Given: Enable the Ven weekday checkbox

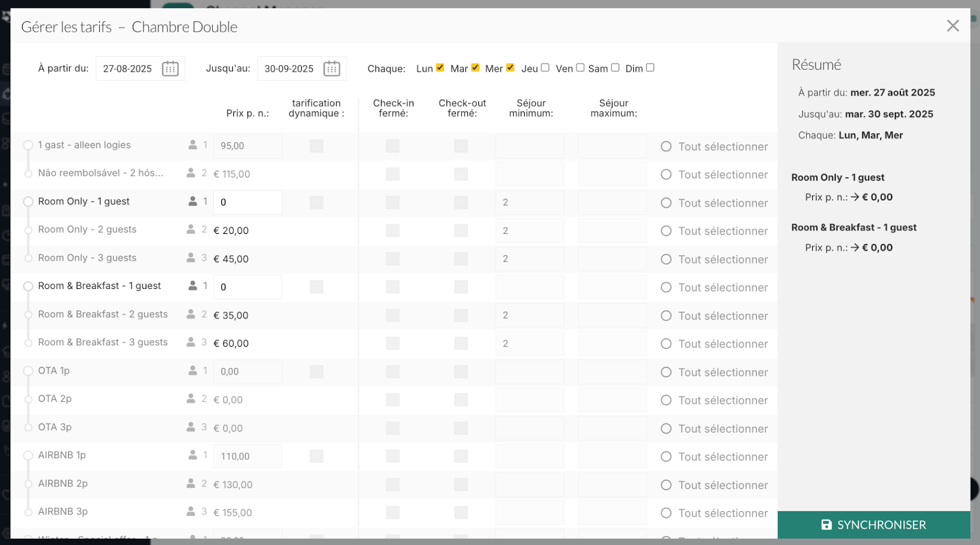Looking at the screenshot, I should [580, 67].
